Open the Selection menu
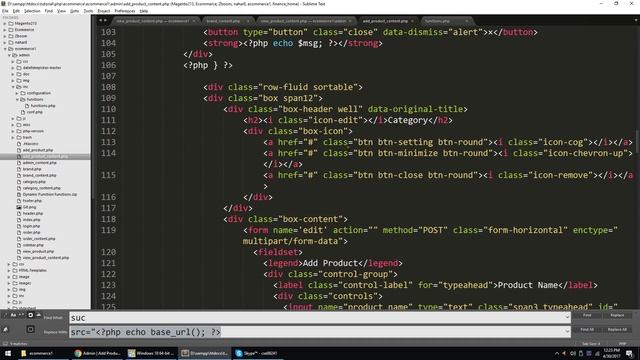The height and width of the screenshot is (360, 640). 32,11
